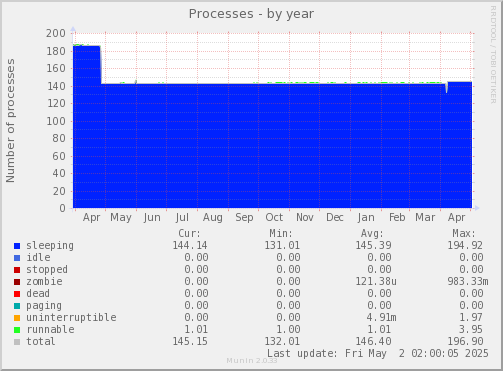
Task: Click sleeping average value 145.39
Action: (x=373, y=245)
